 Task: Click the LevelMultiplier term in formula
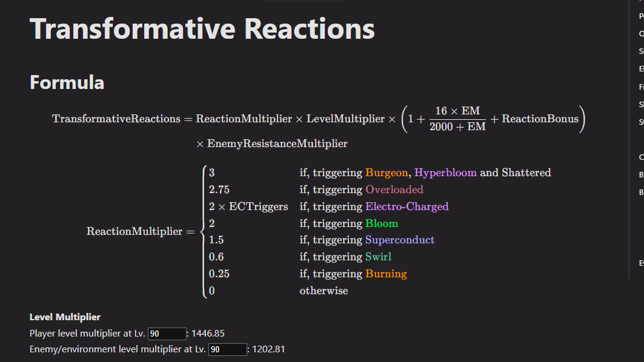(345, 119)
